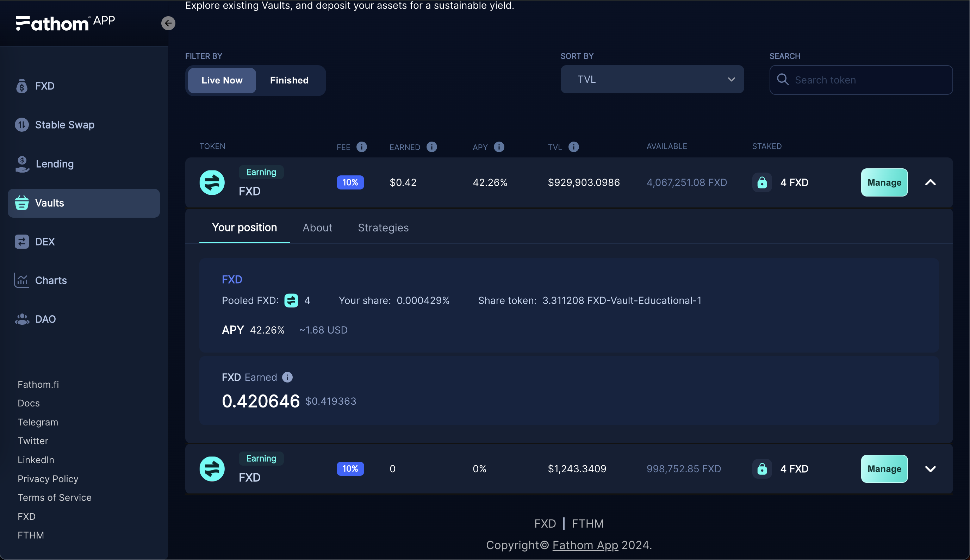Click lock icon in the $929,903.0986 vault row

[x=762, y=182]
